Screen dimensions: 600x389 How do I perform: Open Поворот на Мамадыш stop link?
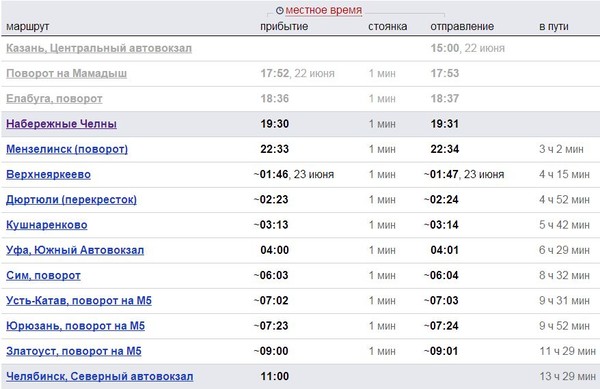tap(66, 73)
